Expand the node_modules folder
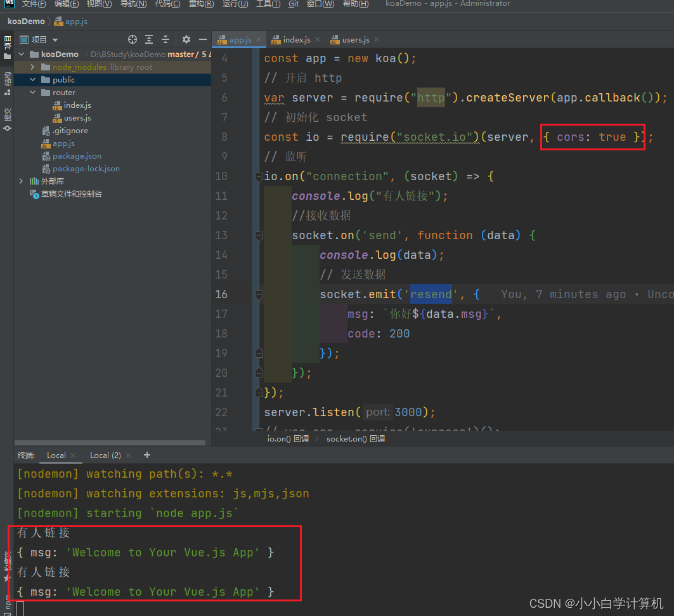Image resolution: width=674 pixels, height=616 pixels. tap(32, 67)
